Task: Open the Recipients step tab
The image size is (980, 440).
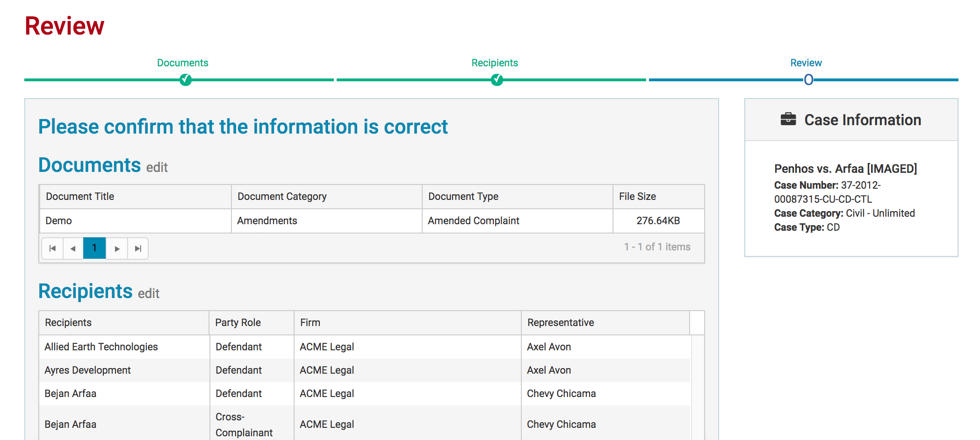Action: click(494, 63)
